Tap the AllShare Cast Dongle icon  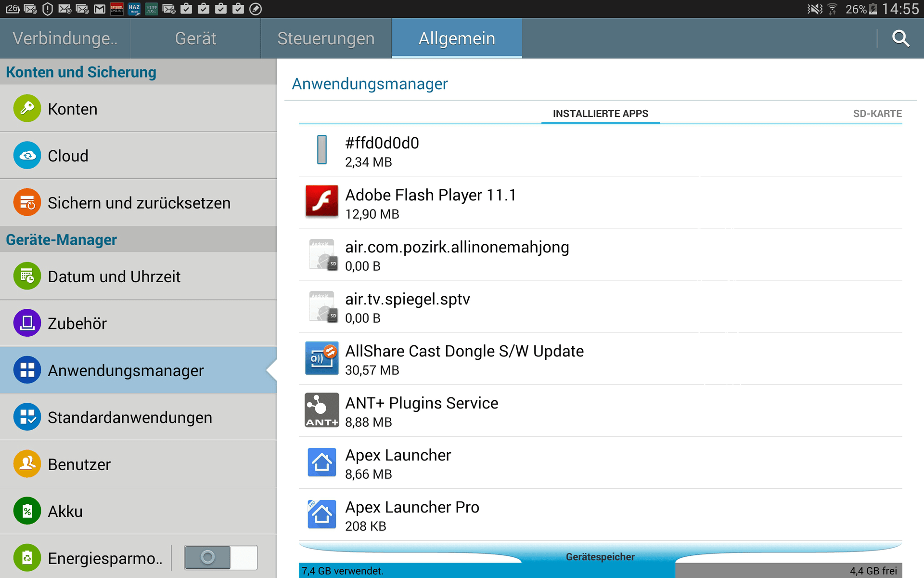point(321,358)
